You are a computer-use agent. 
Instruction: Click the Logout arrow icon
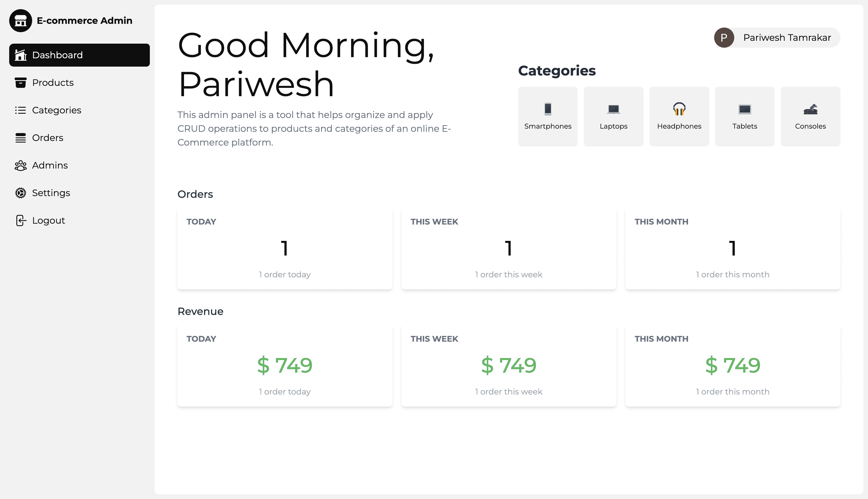(21, 221)
